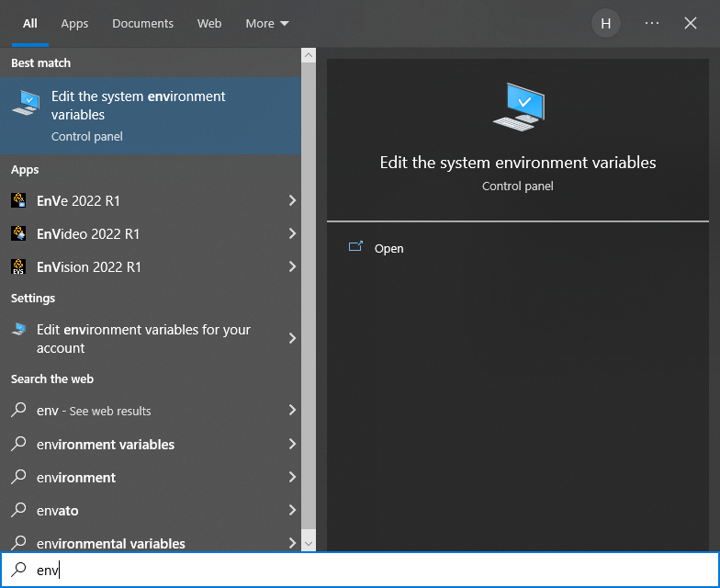The height and width of the screenshot is (588, 720).
Task: Click the EnVision 2022 R1 app icon
Action: (18, 266)
